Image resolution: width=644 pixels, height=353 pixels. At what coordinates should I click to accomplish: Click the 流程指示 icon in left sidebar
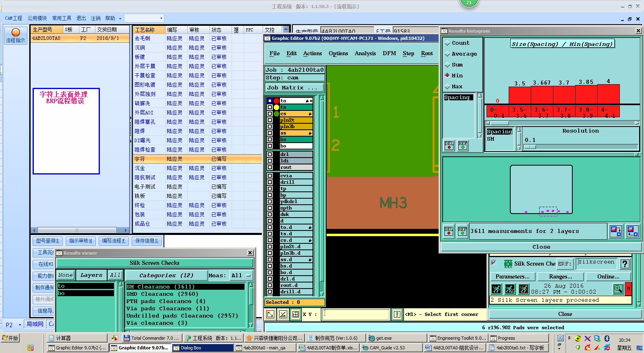click(x=15, y=35)
